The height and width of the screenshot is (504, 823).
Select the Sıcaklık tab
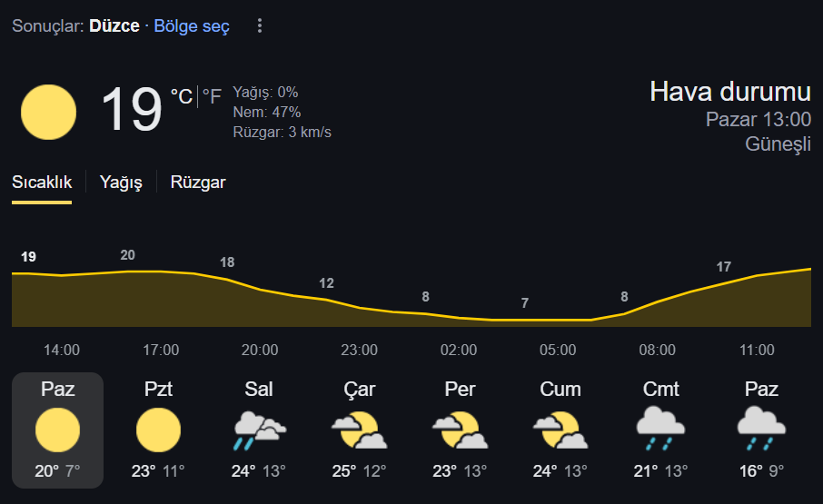point(42,183)
